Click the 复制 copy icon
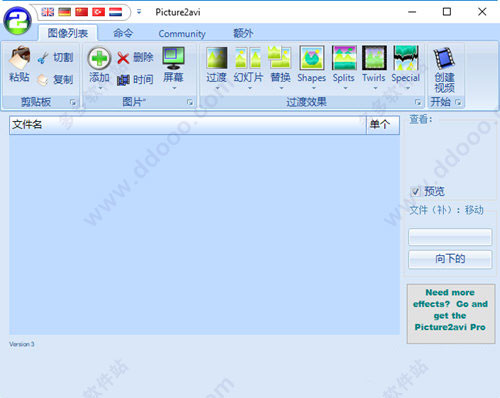Image resolution: width=500 pixels, height=398 pixels. click(x=43, y=80)
